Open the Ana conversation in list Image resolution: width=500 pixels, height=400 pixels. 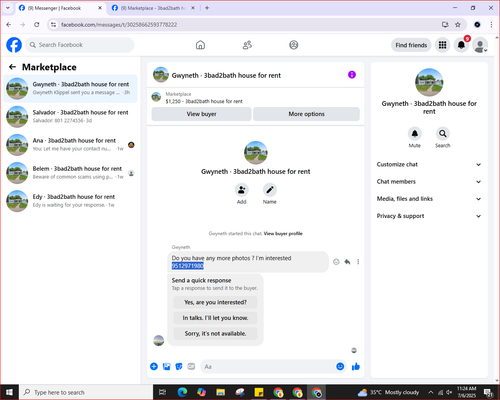[70, 145]
